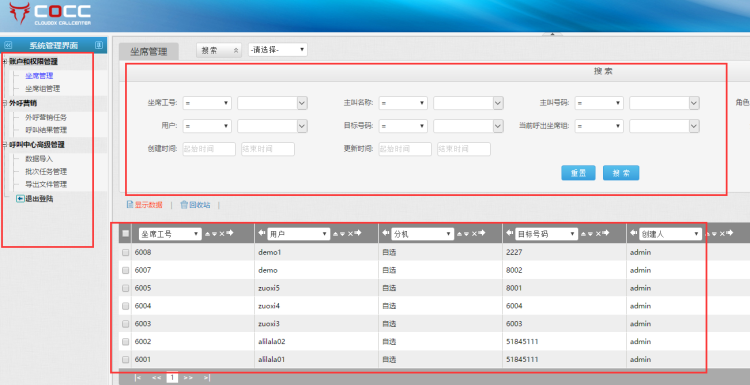
Task: Collapse sidebar with double-left-arrow icon
Action: pos(8,45)
